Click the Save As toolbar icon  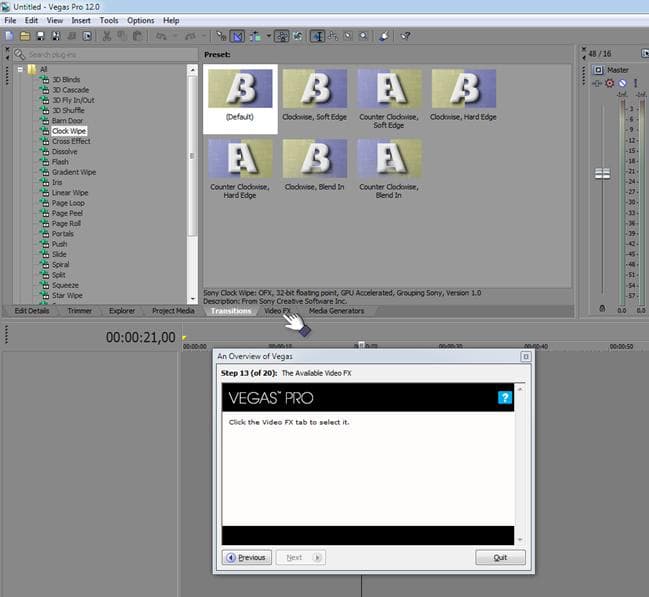tap(55, 36)
